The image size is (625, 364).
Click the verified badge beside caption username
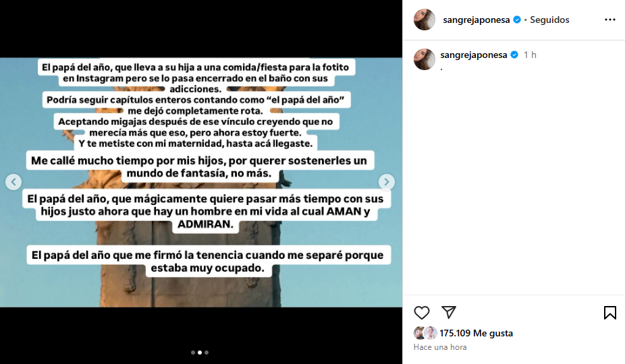514,55
